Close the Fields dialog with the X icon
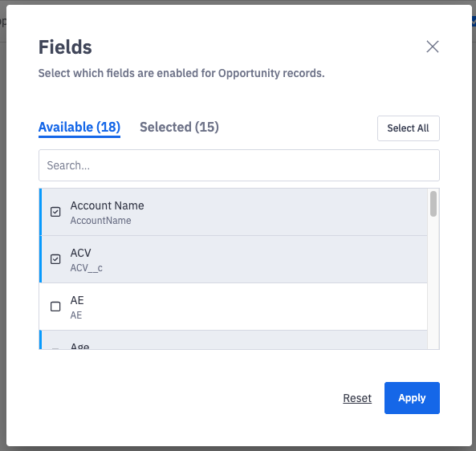The image size is (476, 451). click(433, 47)
